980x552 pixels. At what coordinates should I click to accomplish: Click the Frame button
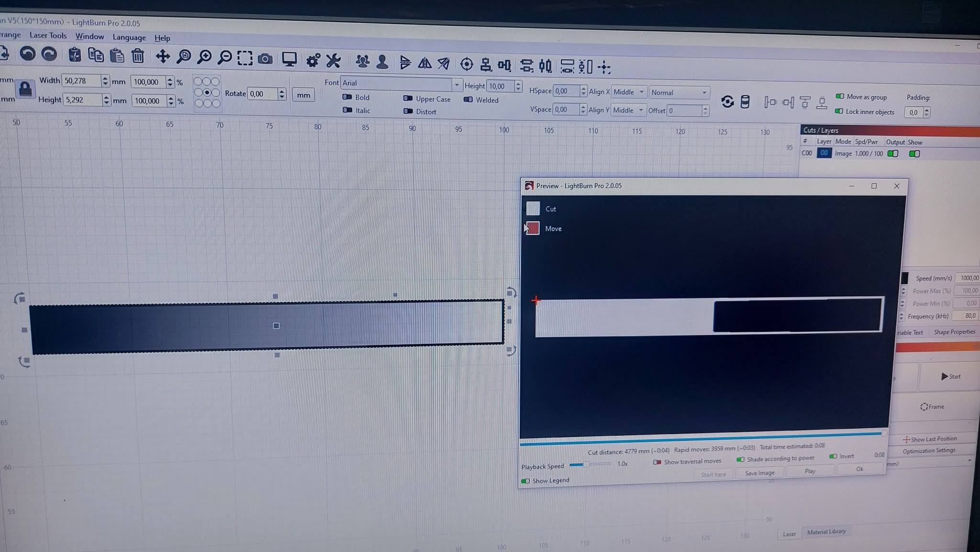(932, 406)
